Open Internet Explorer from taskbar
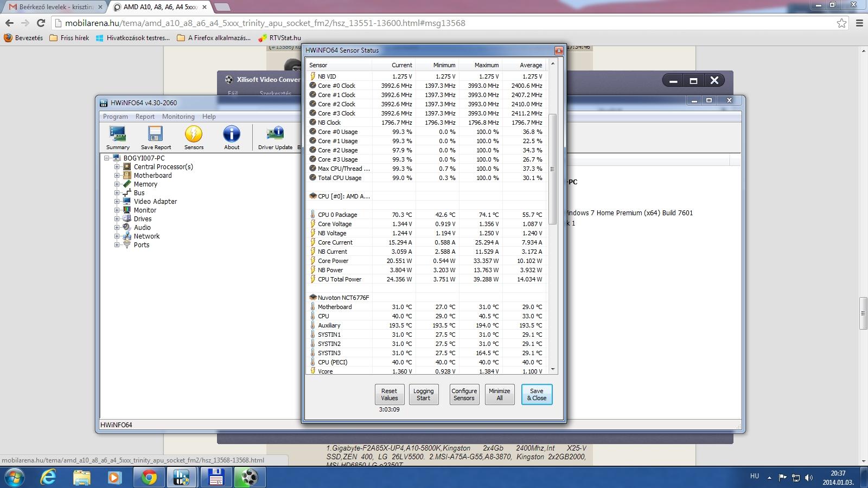 [48, 477]
